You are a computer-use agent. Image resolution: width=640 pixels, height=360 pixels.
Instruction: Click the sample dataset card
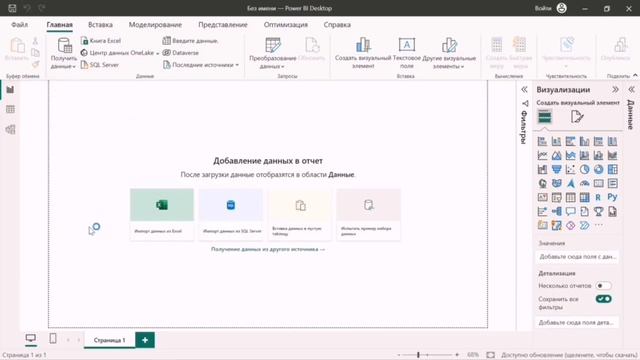[369, 214]
